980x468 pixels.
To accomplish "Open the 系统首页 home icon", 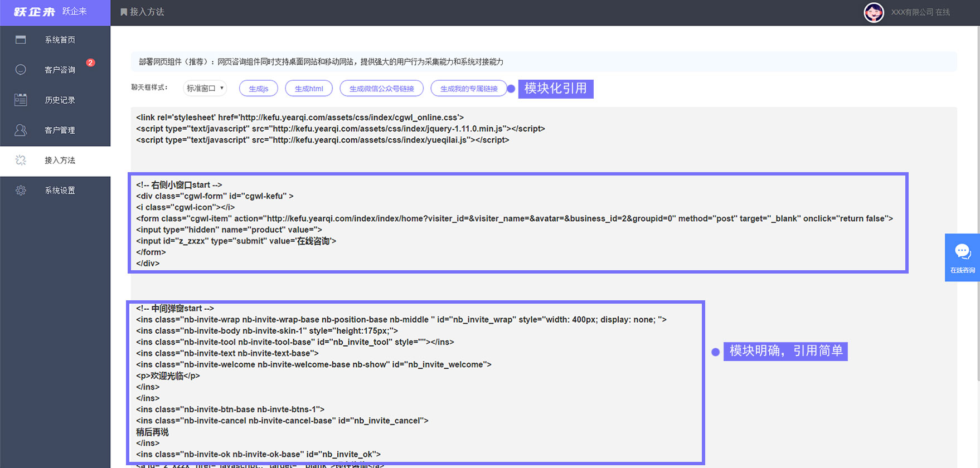I will tap(21, 40).
